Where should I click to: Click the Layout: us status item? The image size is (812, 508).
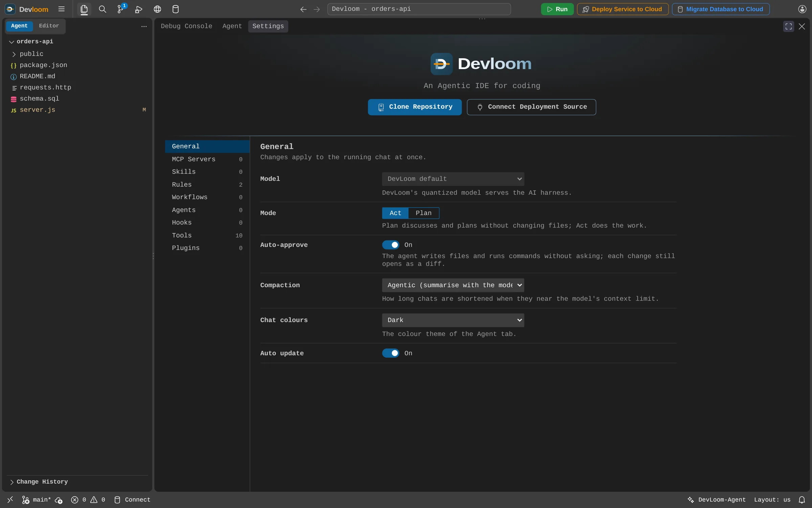[x=772, y=500]
